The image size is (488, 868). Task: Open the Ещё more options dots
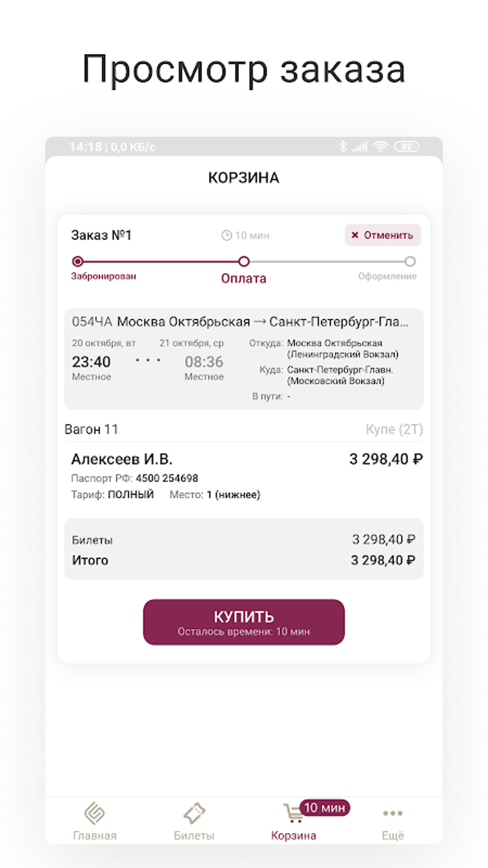pos(393,813)
